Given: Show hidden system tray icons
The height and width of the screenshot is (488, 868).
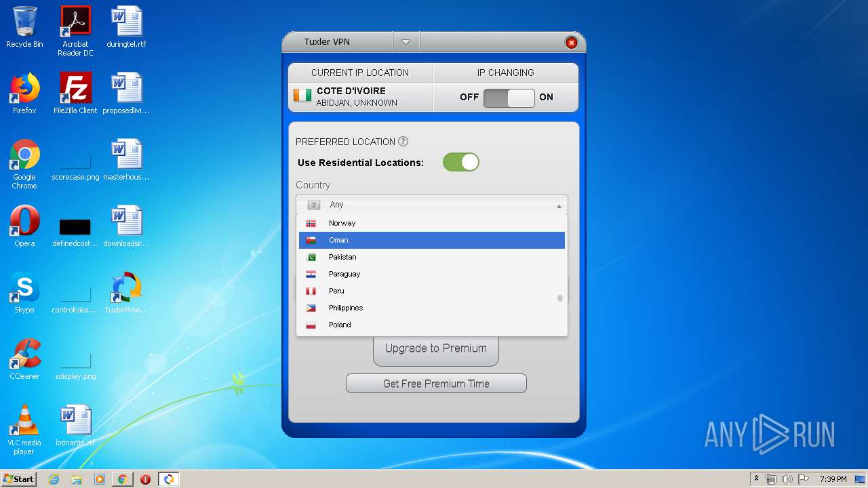Looking at the screenshot, I should 756,479.
